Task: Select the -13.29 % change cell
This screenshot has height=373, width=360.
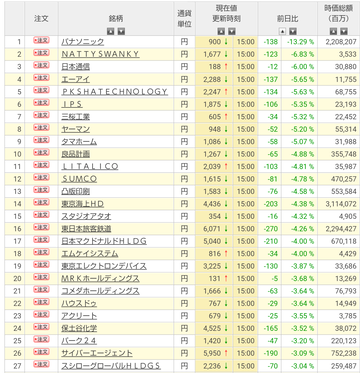Action: click(300, 42)
